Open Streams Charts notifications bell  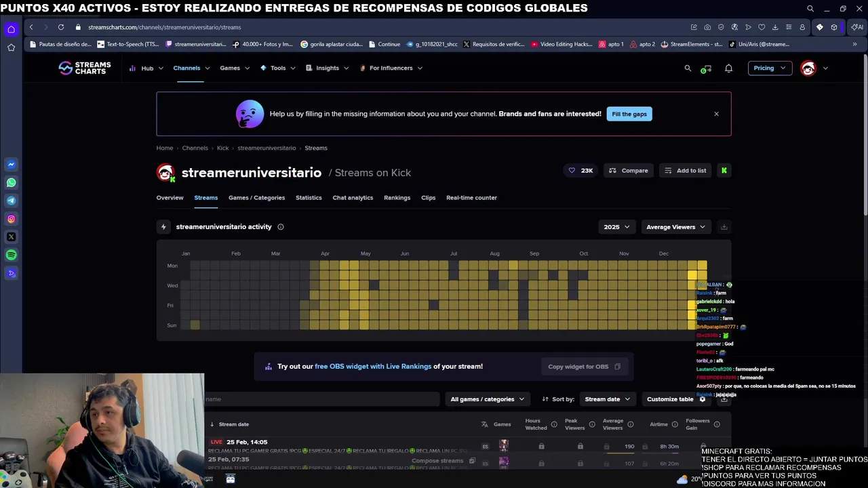coord(729,68)
